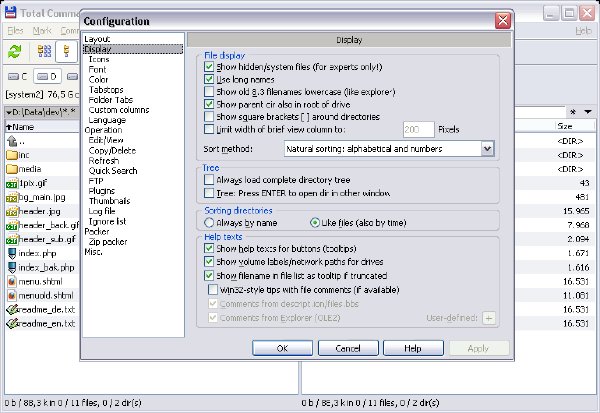Enable Show old 8.3 filenames lowercase
This screenshot has width=600, height=413.
coord(209,91)
